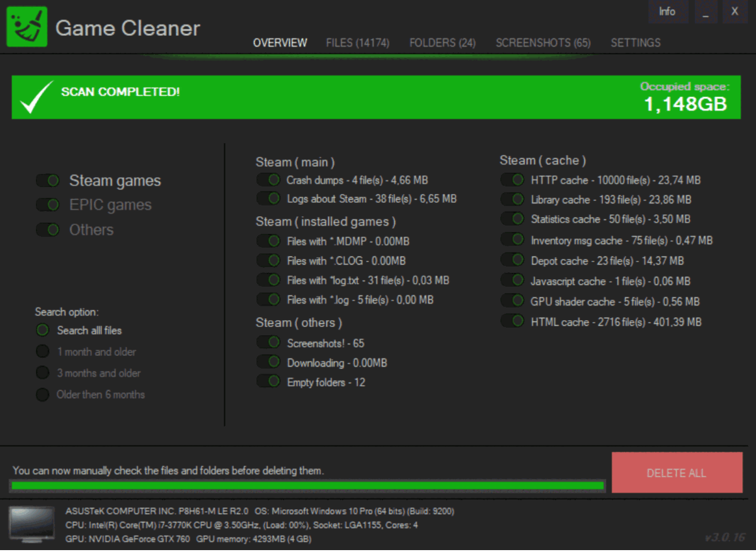Toggle Files with *log.txt switch
This screenshot has width=756, height=552.
pos(268,280)
